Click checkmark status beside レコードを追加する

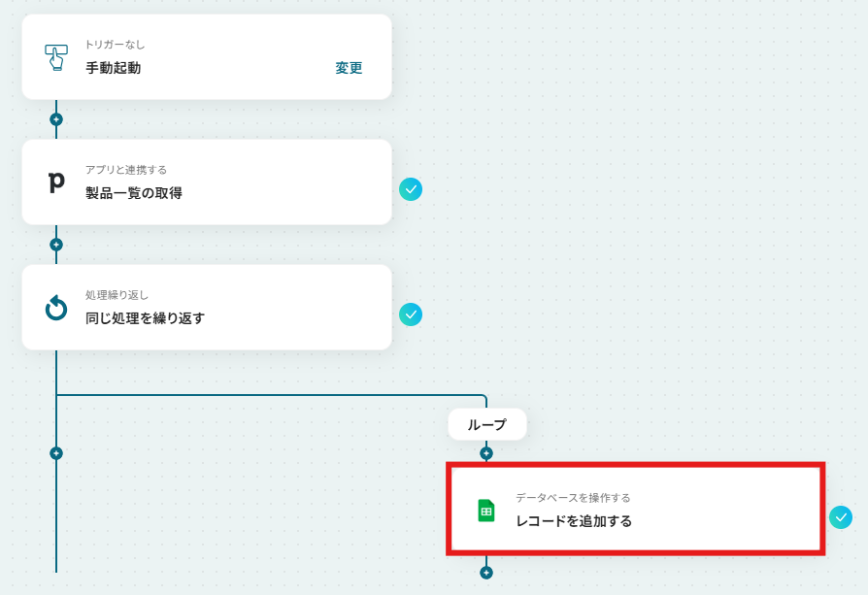841,517
